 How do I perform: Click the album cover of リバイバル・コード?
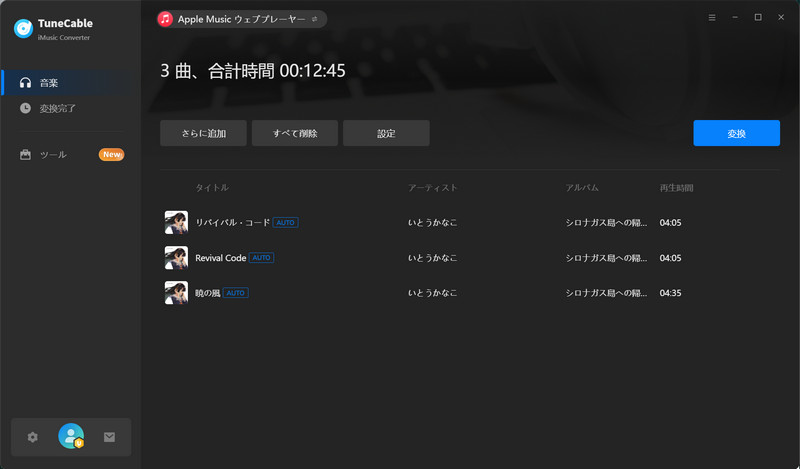point(177,223)
